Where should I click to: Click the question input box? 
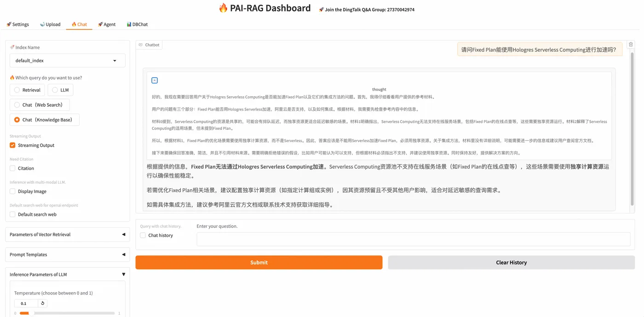(x=414, y=239)
